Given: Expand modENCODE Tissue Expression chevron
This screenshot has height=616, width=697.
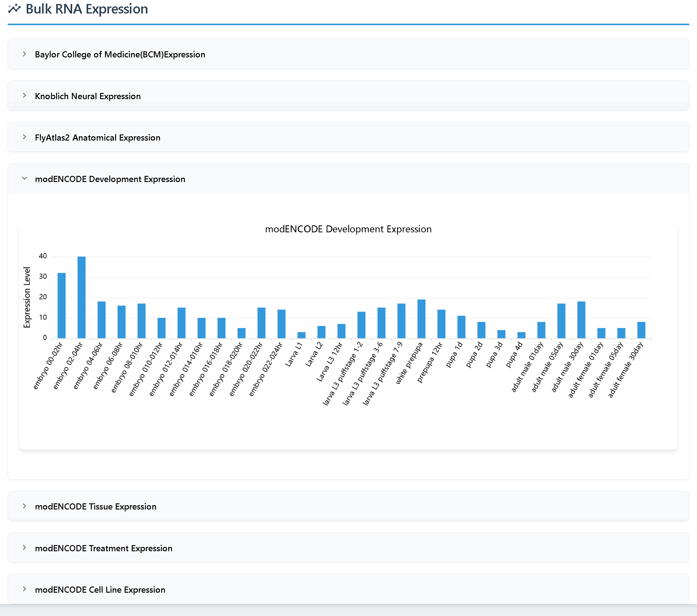Looking at the screenshot, I should click(x=25, y=506).
